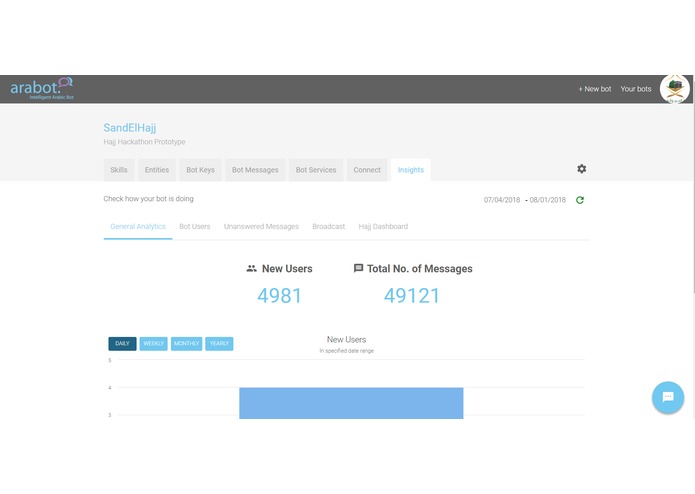695x494 pixels.
Task: Switch to the Skills tab
Action: click(x=119, y=170)
